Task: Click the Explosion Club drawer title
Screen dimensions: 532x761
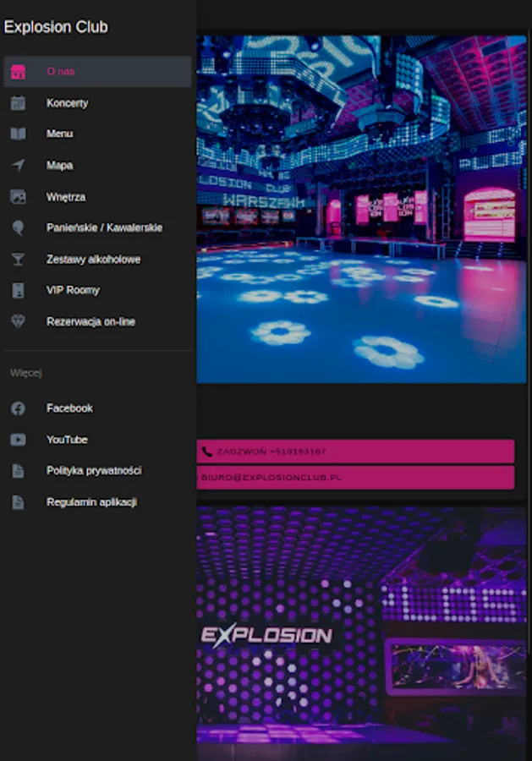Action: coord(56,27)
